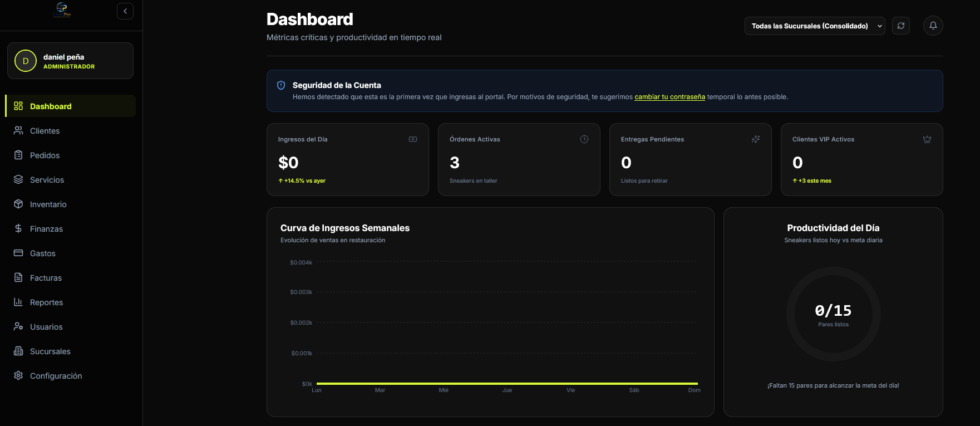Follow the 'cambiar tu contraseña' link
Screen dimensions: 980x426
669,97
